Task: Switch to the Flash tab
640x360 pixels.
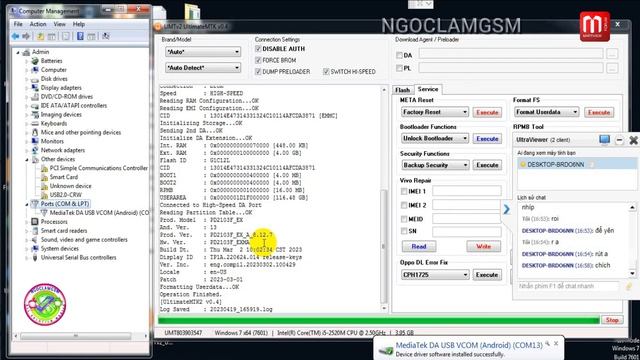Action: coord(402,90)
